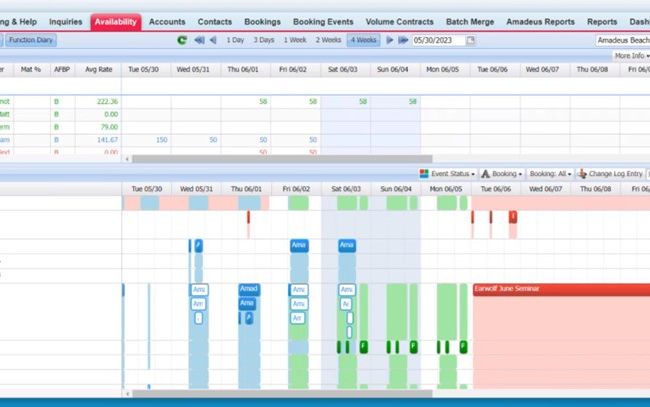
Task: Go to the Contacts tab
Action: pyautogui.click(x=215, y=22)
